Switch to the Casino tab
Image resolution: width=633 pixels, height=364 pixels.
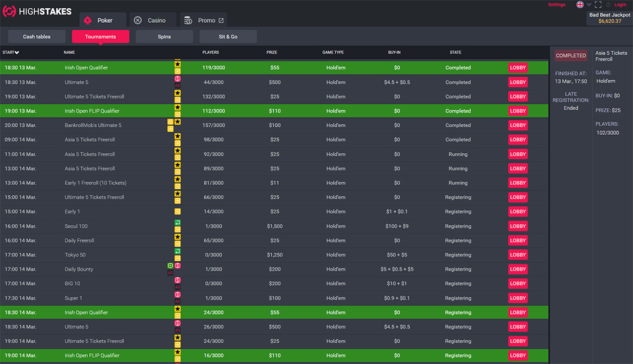point(150,20)
